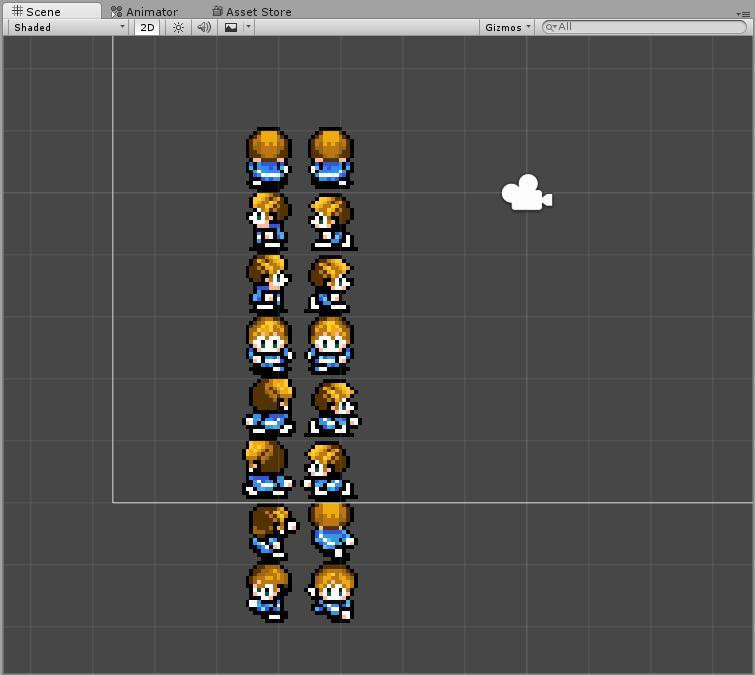
Task: Open the Asset Store tab
Action: [x=252, y=12]
